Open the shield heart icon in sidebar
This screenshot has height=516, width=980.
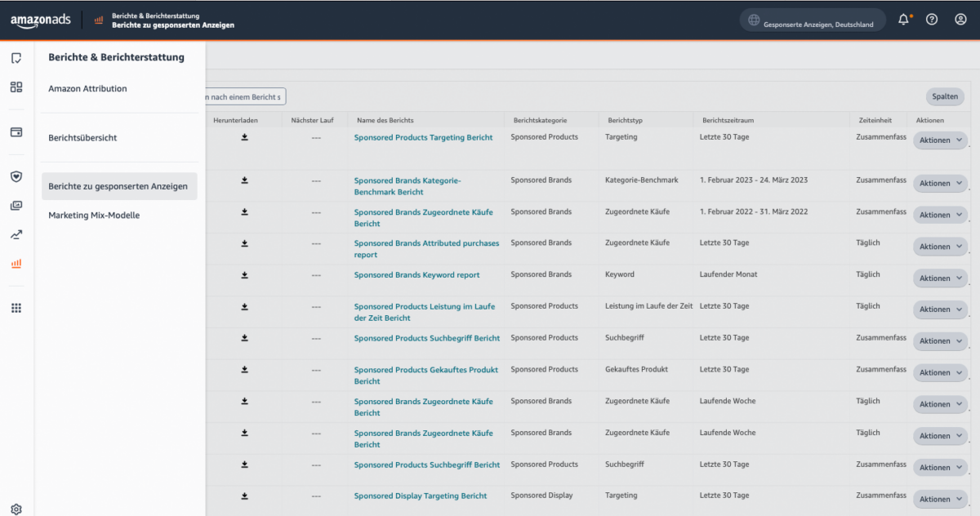click(x=16, y=176)
